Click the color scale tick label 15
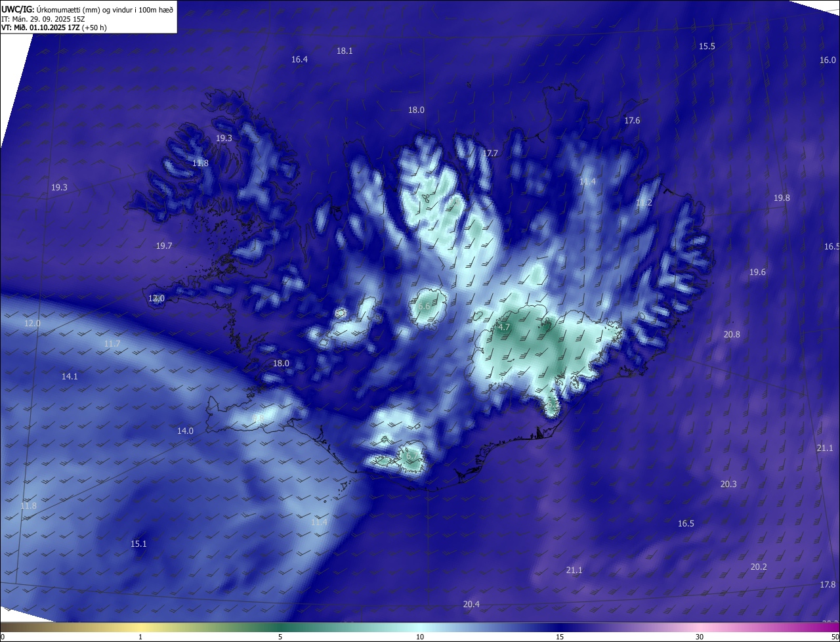 point(560,637)
